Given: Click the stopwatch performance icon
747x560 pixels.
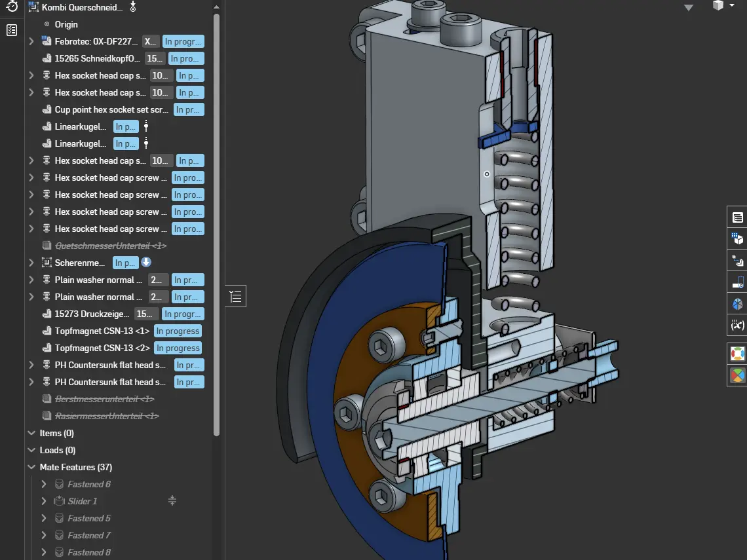Looking at the screenshot, I should (12, 6).
